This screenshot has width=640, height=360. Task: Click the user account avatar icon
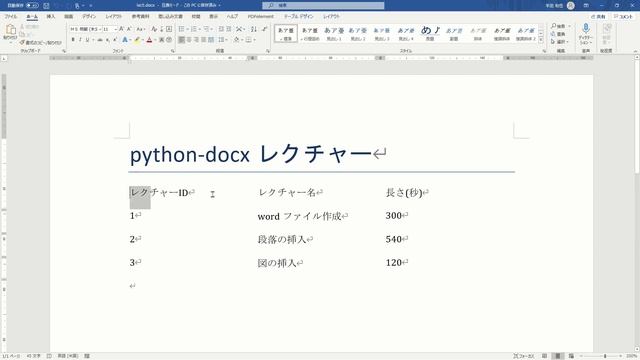coord(571,5)
